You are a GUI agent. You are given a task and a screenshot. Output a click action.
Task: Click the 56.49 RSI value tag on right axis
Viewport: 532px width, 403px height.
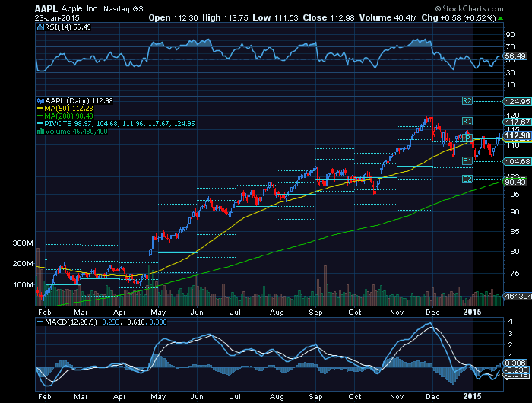pos(516,56)
